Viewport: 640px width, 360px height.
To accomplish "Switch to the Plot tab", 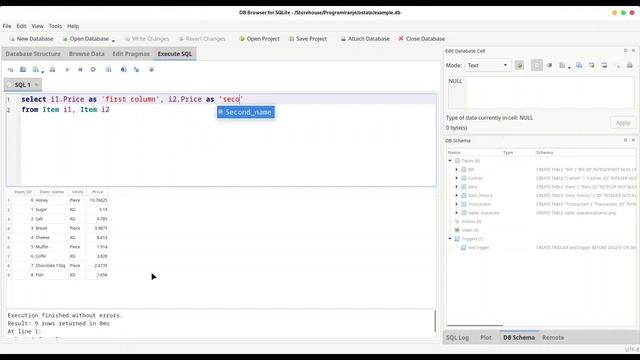I will [x=486, y=338].
